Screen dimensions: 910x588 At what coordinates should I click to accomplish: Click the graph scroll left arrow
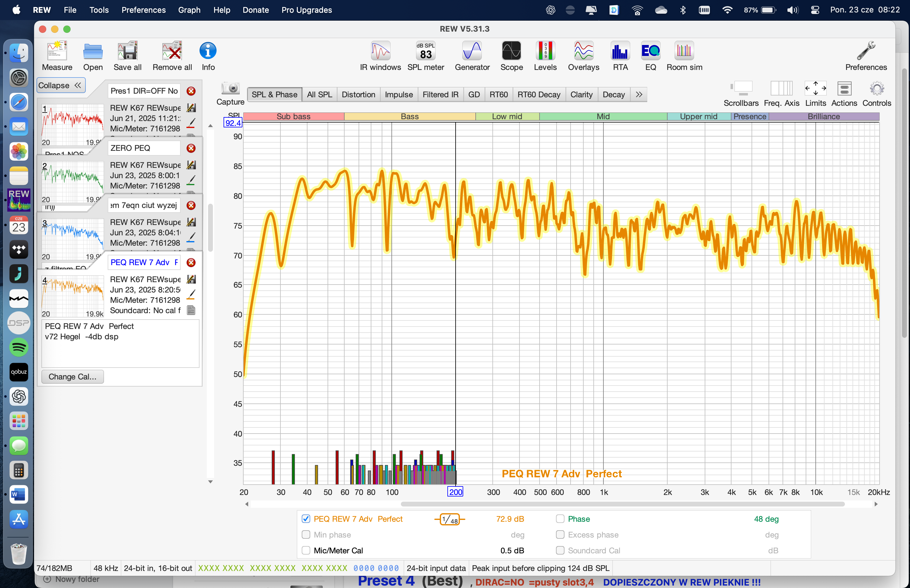[x=247, y=504]
